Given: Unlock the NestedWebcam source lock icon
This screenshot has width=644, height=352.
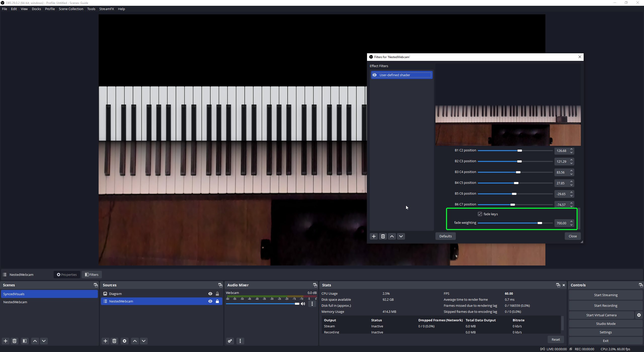Looking at the screenshot, I should [217, 301].
